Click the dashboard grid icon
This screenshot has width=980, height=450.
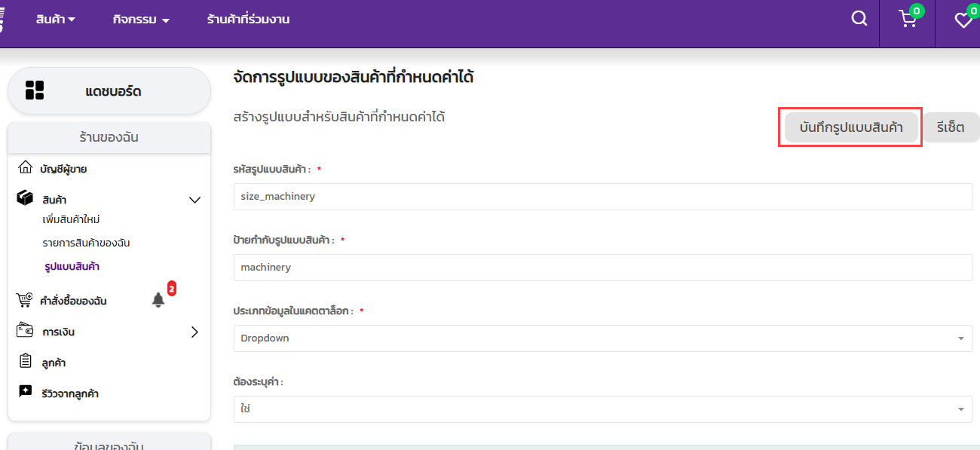coord(35,90)
